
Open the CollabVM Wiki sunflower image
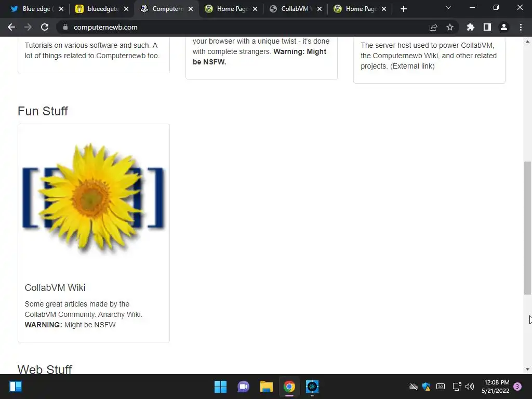pos(94,199)
